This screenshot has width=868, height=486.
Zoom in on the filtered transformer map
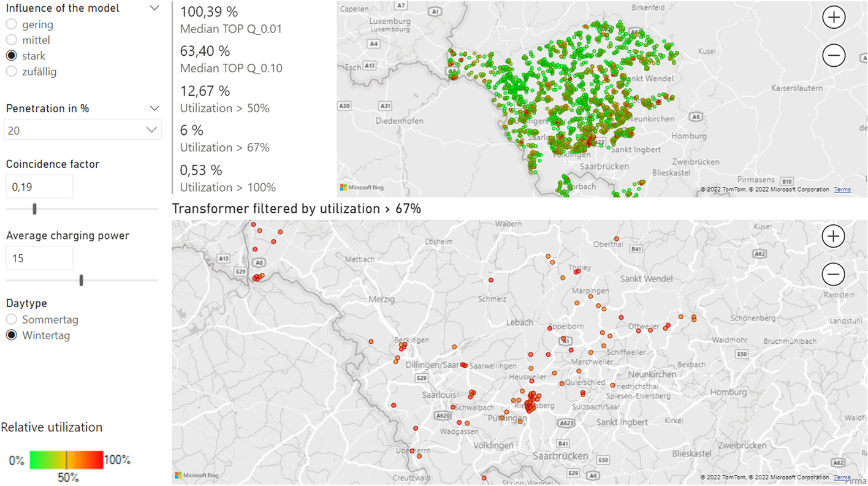(834, 236)
